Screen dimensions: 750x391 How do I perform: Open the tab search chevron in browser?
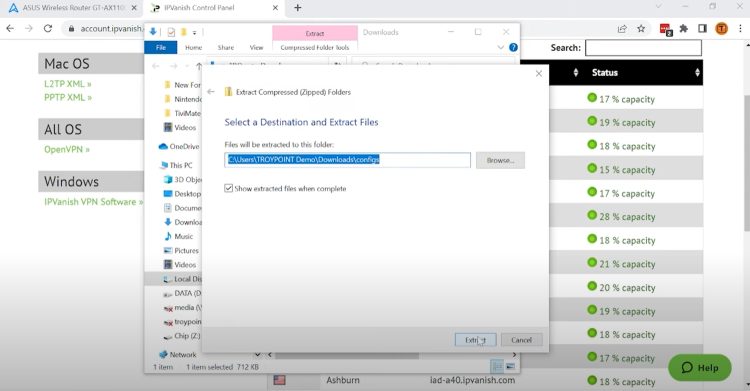click(x=658, y=7)
